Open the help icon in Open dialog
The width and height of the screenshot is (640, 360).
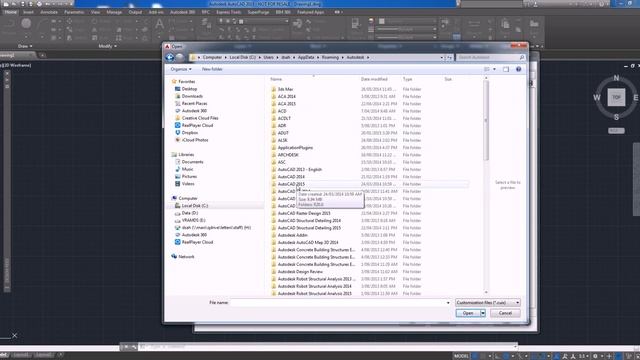click(518, 69)
